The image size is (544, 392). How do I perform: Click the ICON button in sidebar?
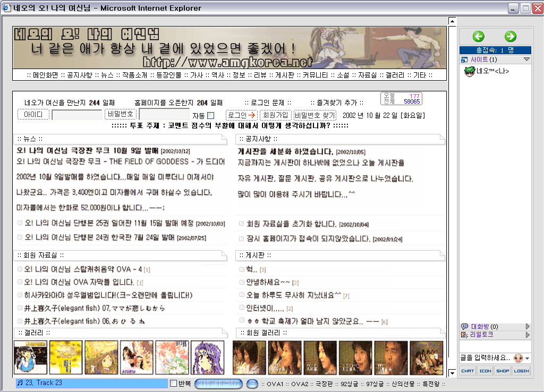pos(485,371)
